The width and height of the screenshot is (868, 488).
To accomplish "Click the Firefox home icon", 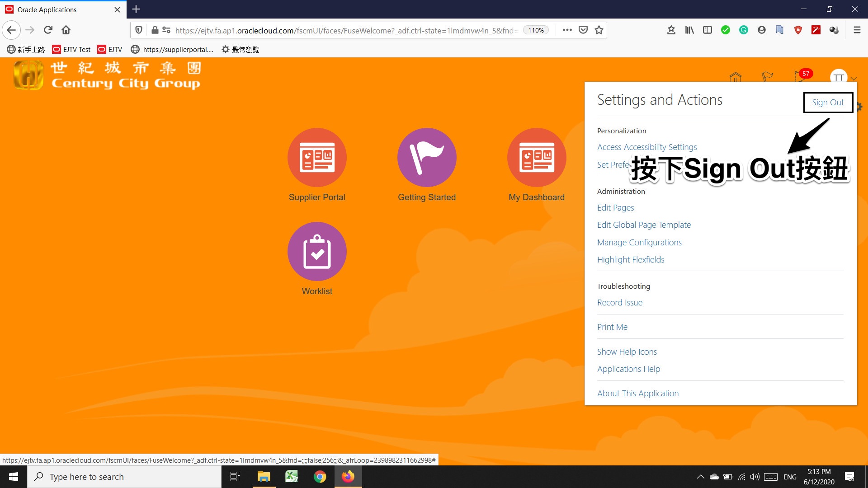I will tap(66, 30).
